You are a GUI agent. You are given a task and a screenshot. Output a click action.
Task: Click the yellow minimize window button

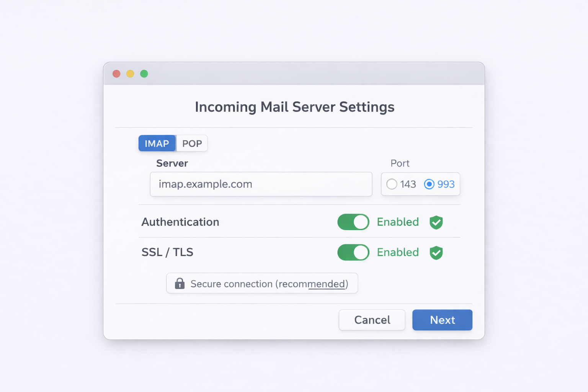(130, 74)
